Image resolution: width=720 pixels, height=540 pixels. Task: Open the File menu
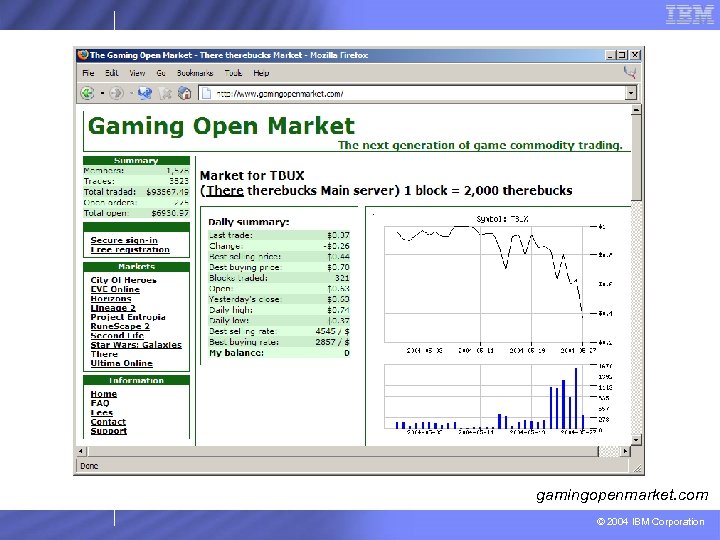pos(88,73)
